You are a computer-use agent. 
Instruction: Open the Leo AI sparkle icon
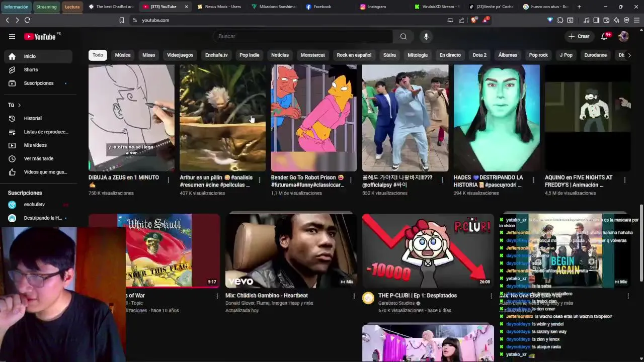[616, 20]
